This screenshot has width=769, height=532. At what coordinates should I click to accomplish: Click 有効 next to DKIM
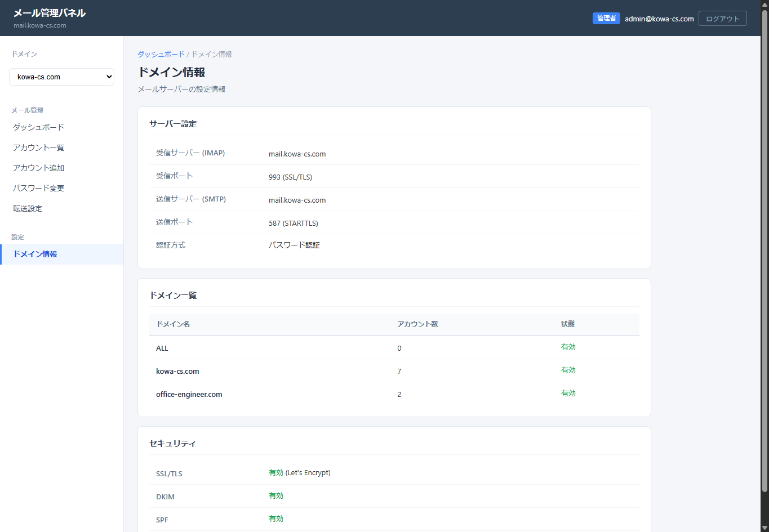(276, 496)
